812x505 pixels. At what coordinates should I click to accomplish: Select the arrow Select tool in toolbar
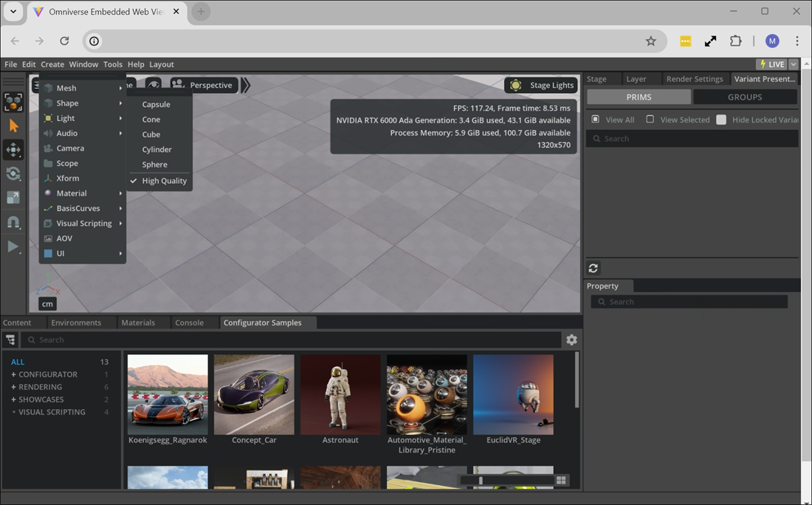13,126
